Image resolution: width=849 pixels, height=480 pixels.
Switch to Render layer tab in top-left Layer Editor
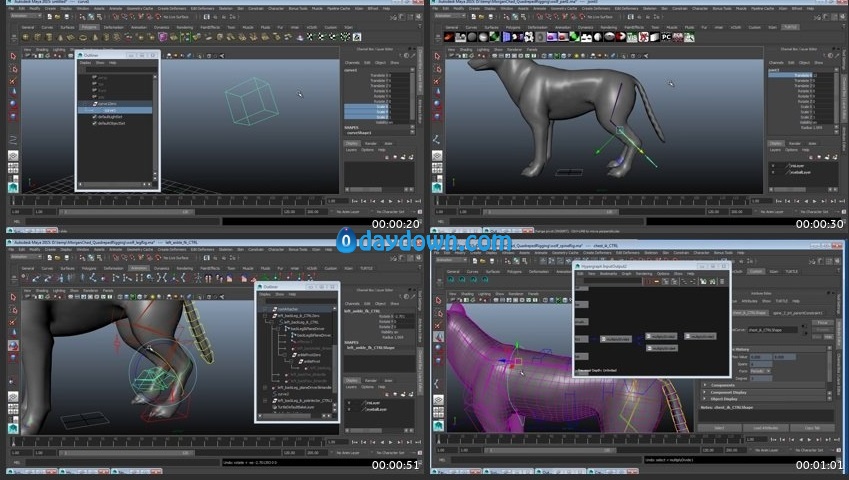click(371, 143)
